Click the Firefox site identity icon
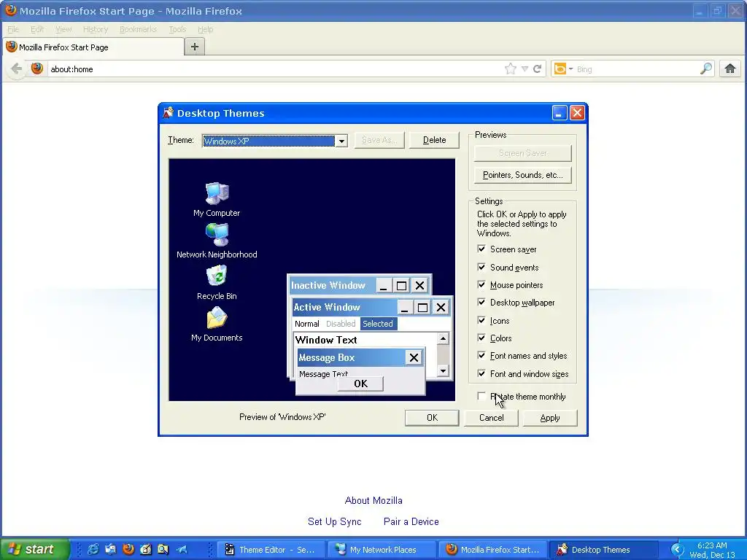The image size is (747, 560). [37, 69]
